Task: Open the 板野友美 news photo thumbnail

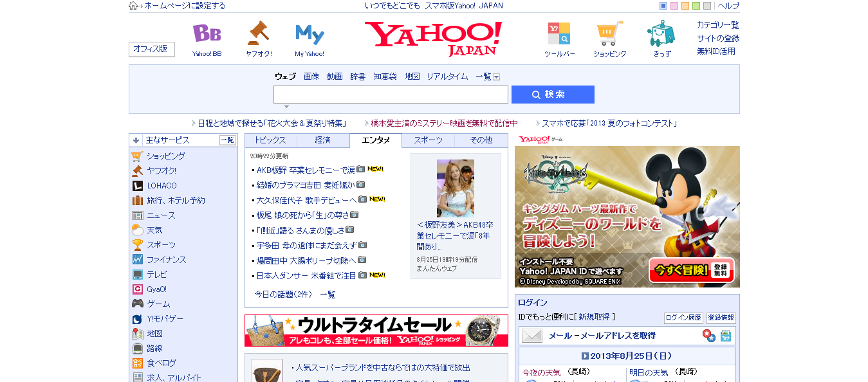Action: point(456,188)
